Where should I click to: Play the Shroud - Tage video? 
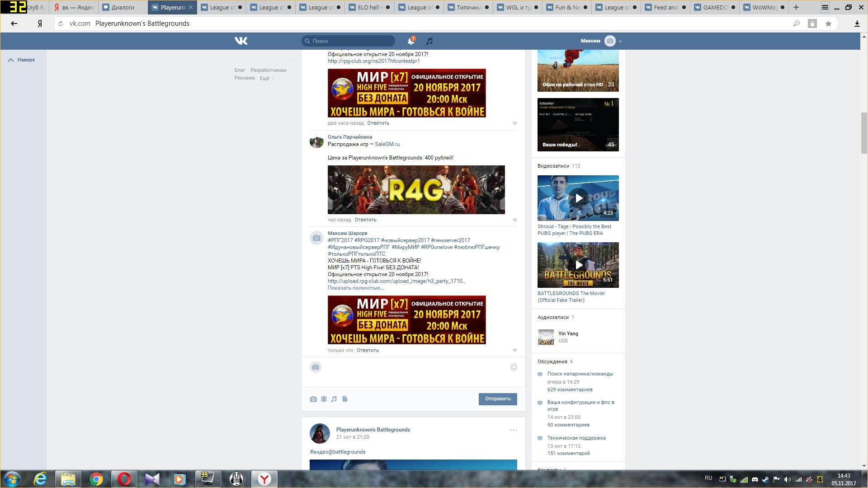tap(578, 198)
